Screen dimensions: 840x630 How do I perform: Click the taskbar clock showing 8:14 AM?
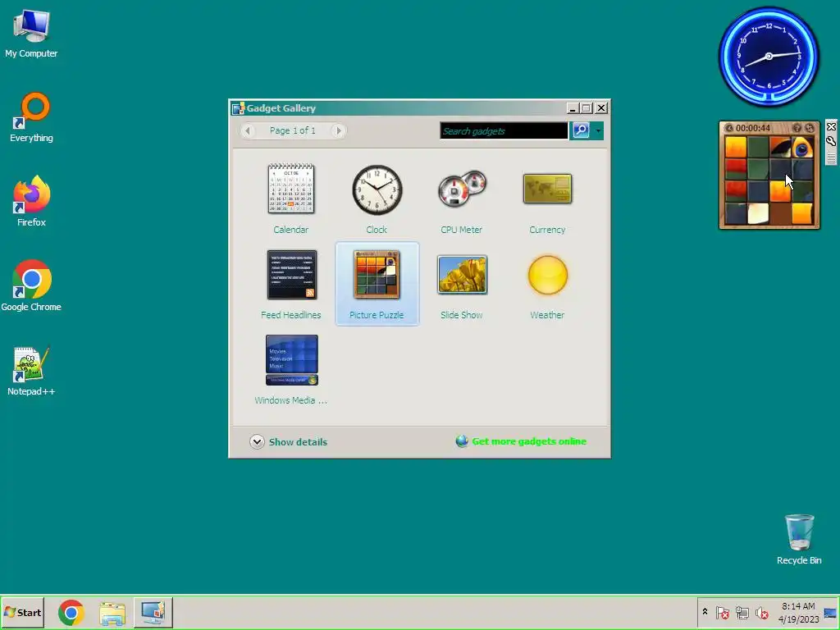798,612
